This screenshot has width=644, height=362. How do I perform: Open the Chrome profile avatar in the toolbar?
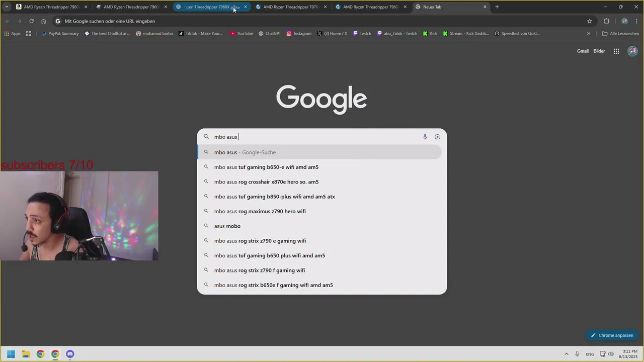click(624, 21)
